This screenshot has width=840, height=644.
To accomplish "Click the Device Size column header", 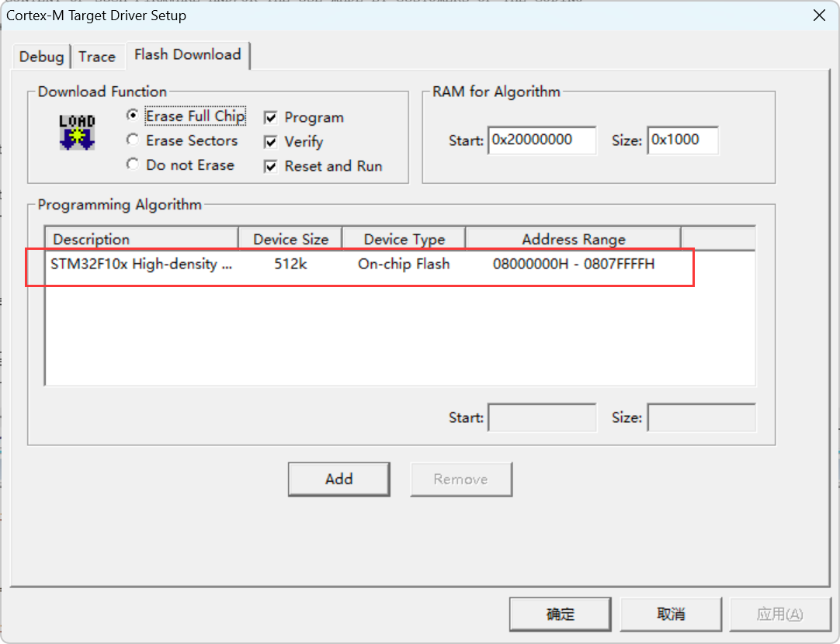I will (290, 238).
